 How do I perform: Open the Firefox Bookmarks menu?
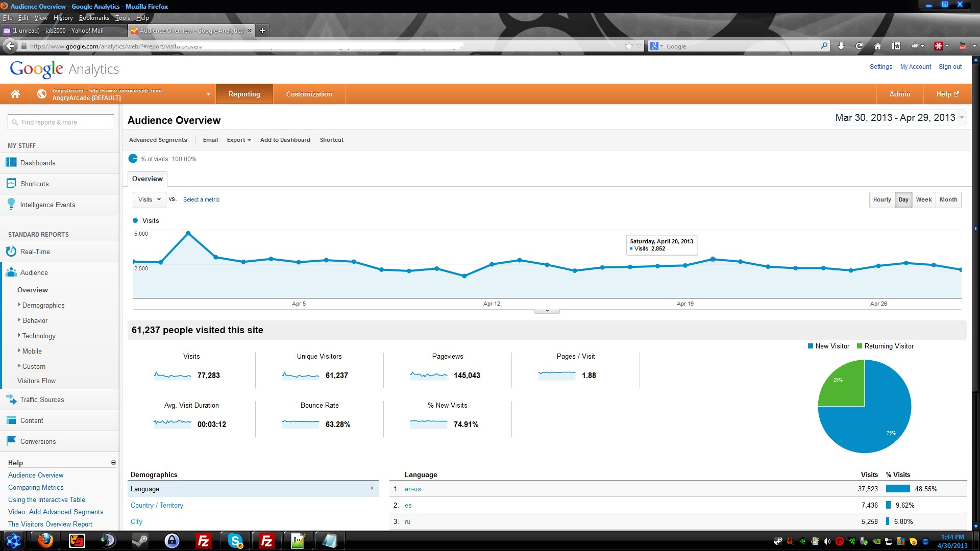(94, 17)
